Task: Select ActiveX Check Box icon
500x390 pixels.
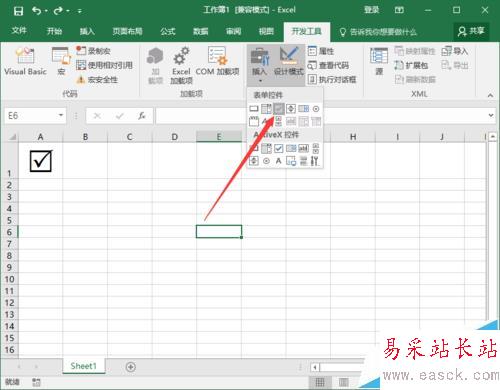Action: tap(278, 148)
